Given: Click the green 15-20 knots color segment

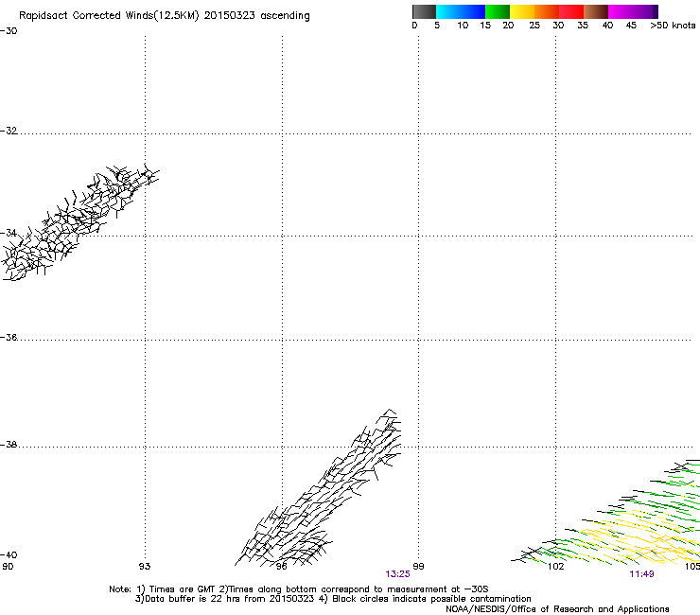Looking at the screenshot, I should 498,11.
